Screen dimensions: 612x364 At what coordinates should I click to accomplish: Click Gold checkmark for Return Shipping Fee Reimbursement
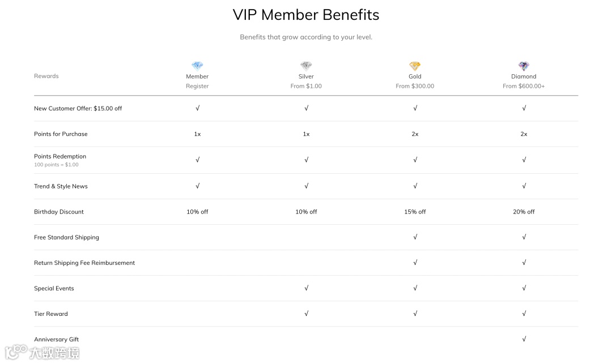point(415,263)
